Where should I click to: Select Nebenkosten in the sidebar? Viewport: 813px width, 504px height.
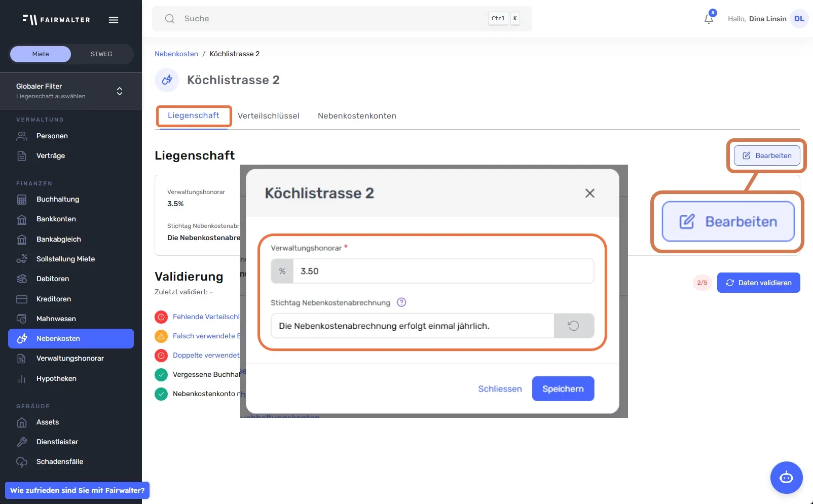pyautogui.click(x=71, y=338)
